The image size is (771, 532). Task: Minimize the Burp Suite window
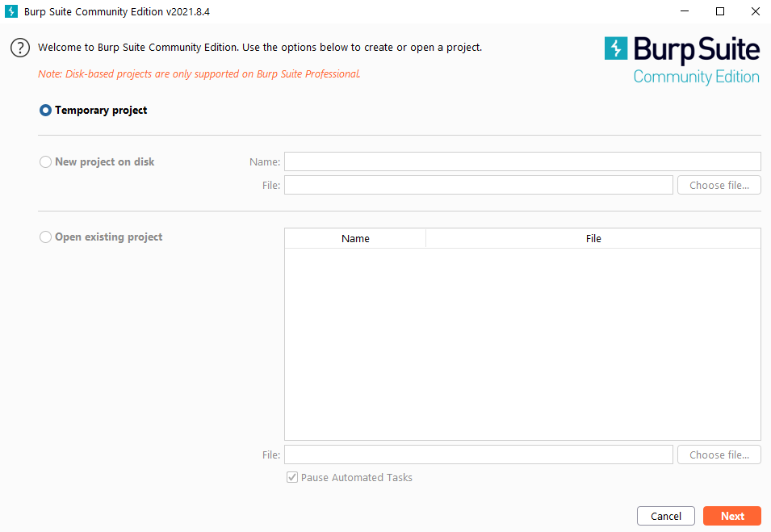tap(683, 11)
